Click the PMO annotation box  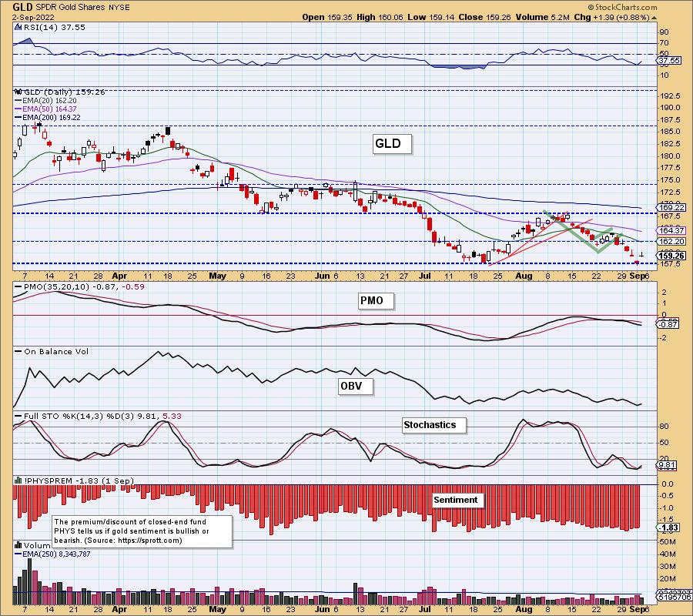pyautogui.click(x=375, y=301)
